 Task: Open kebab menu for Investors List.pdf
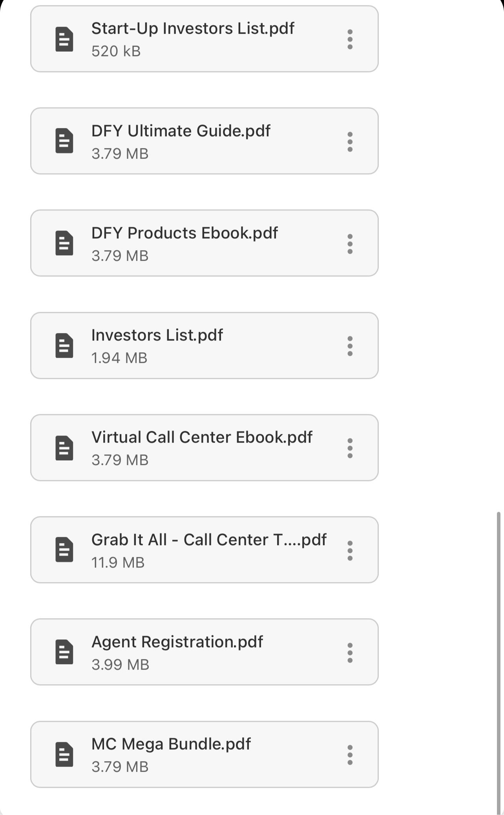[x=350, y=346]
